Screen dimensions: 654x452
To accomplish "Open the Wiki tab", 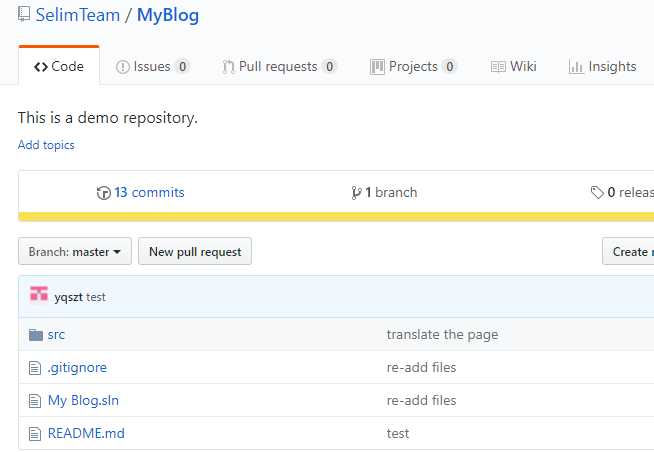I will 513,66.
